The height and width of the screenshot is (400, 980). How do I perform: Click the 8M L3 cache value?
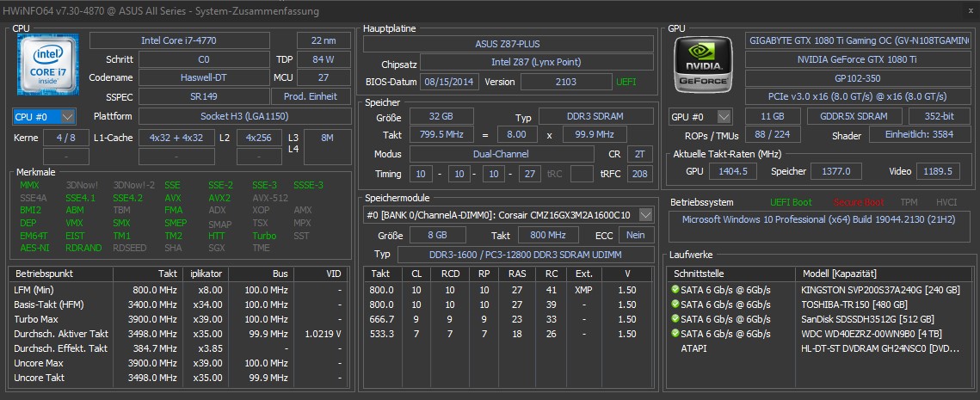[x=327, y=147]
